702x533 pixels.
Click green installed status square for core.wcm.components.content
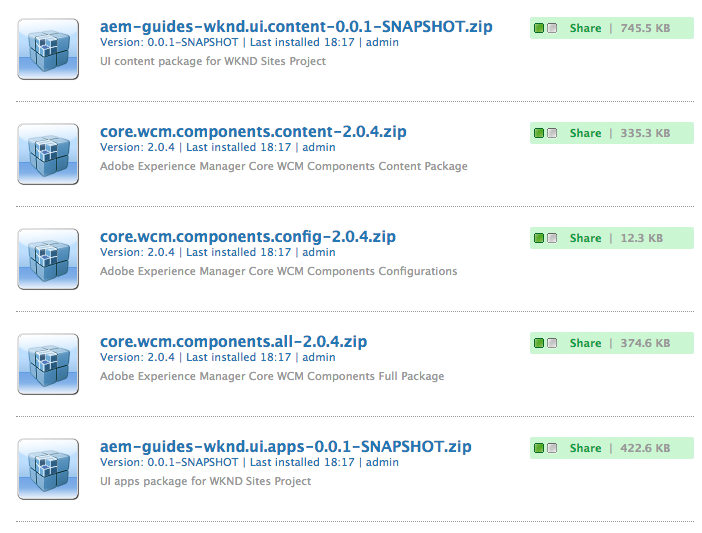click(539, 133)
